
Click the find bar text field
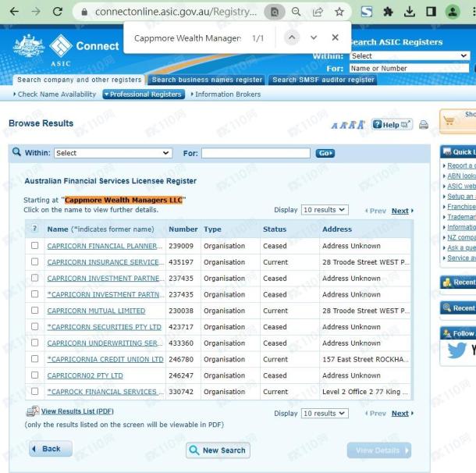click(187, 38)
